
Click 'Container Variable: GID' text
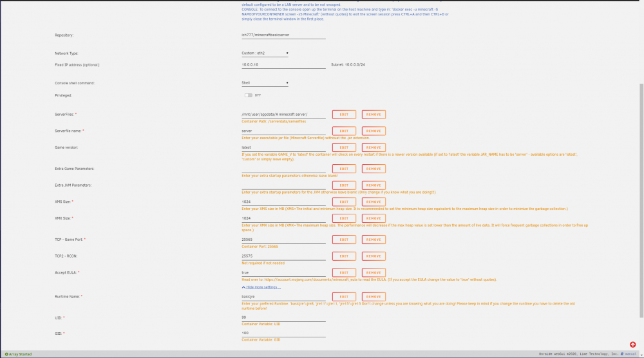(x=261, y=340)
